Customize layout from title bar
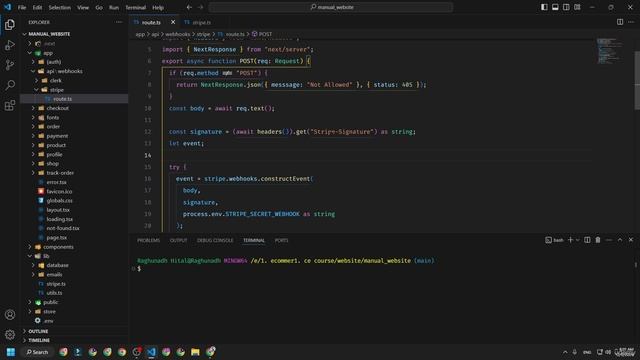The width and height of the screenshot is (640, 360). [577, 7]
